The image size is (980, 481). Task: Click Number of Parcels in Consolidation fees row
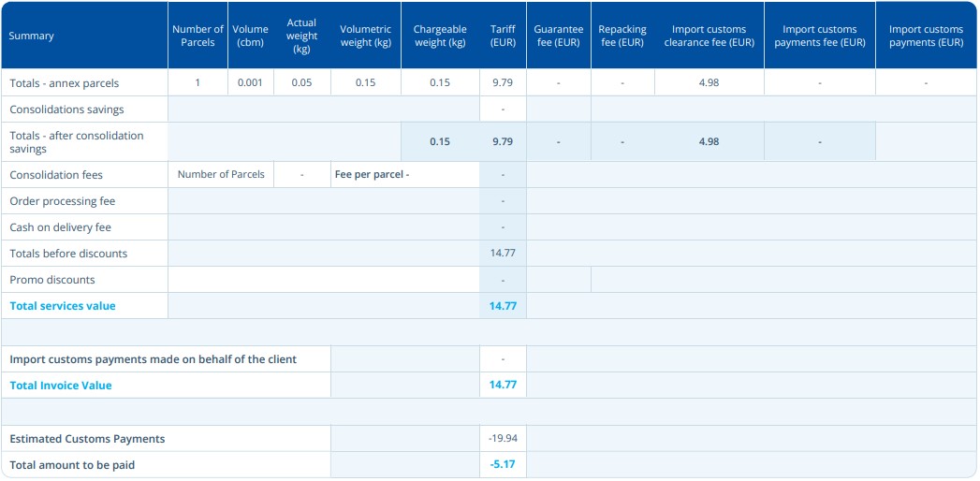(221, 174)
